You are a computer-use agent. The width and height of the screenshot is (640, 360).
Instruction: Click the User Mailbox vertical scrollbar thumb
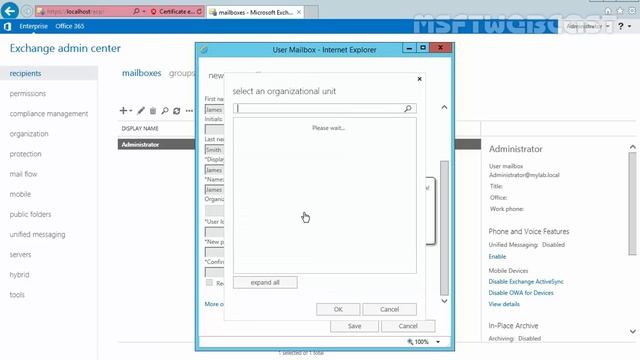point(444,228)
